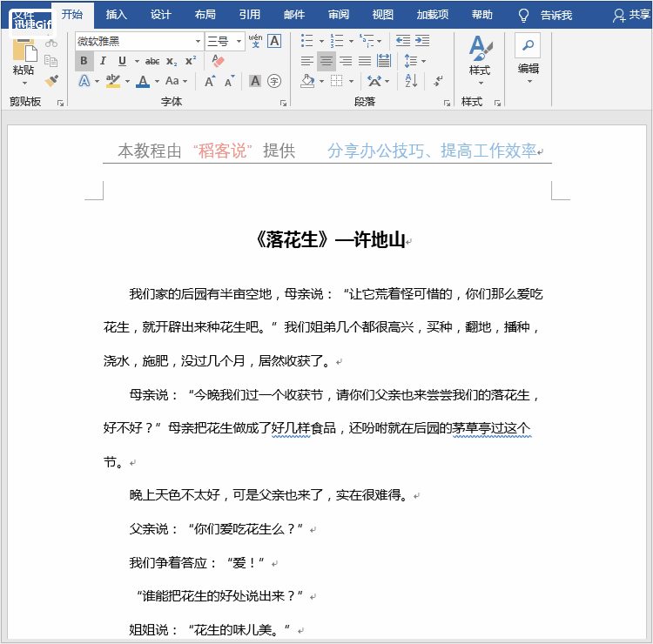Click the borders icon
This screenshot has height=644, width=653.
pyautogui.click(x=336, y=81)
